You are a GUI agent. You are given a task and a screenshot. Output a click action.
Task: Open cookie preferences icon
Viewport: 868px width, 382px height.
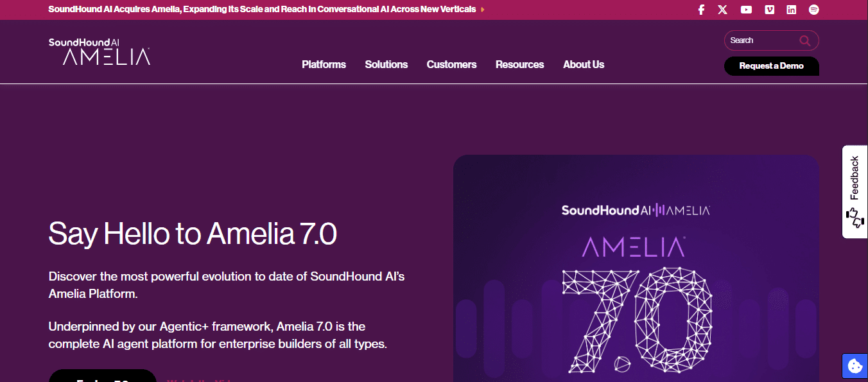pos(855,367)
